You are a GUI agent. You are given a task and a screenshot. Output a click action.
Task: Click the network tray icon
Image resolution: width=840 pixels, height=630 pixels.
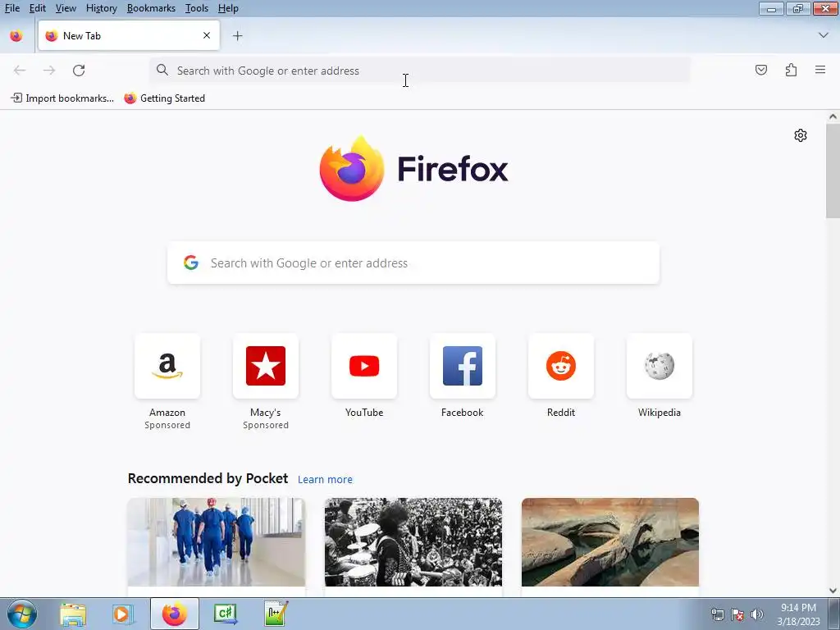(717, 614)
